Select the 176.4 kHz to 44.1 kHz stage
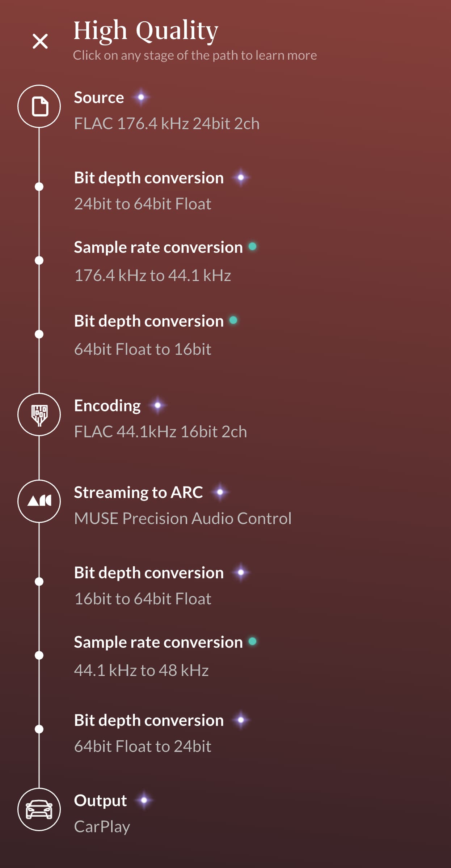Image resolution: width=451 pixels, height=868 pixels. [x=165, y=261]
